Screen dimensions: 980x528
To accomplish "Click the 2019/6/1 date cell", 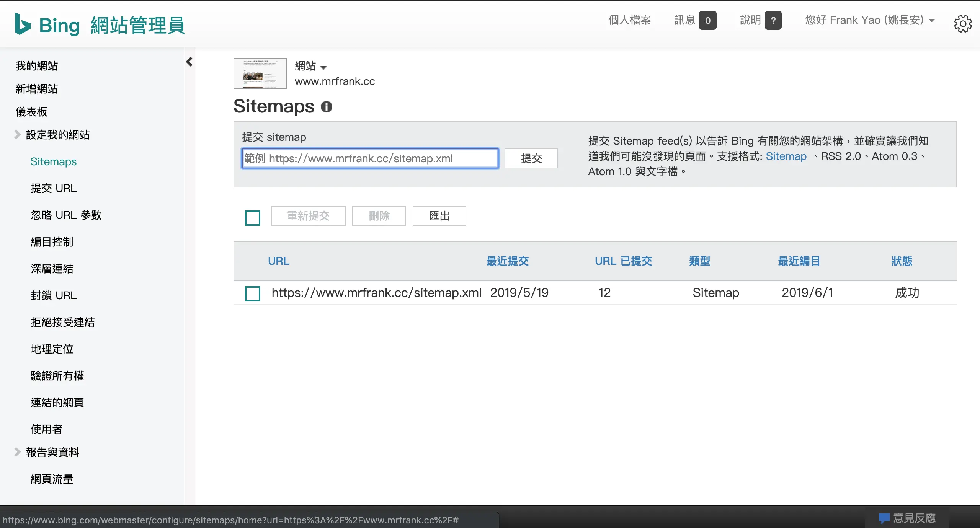I will tap(807, 293).
